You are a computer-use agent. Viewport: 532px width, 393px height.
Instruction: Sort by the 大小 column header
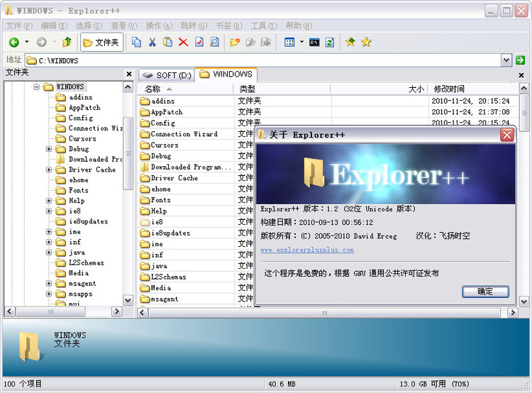coord(379,89)
